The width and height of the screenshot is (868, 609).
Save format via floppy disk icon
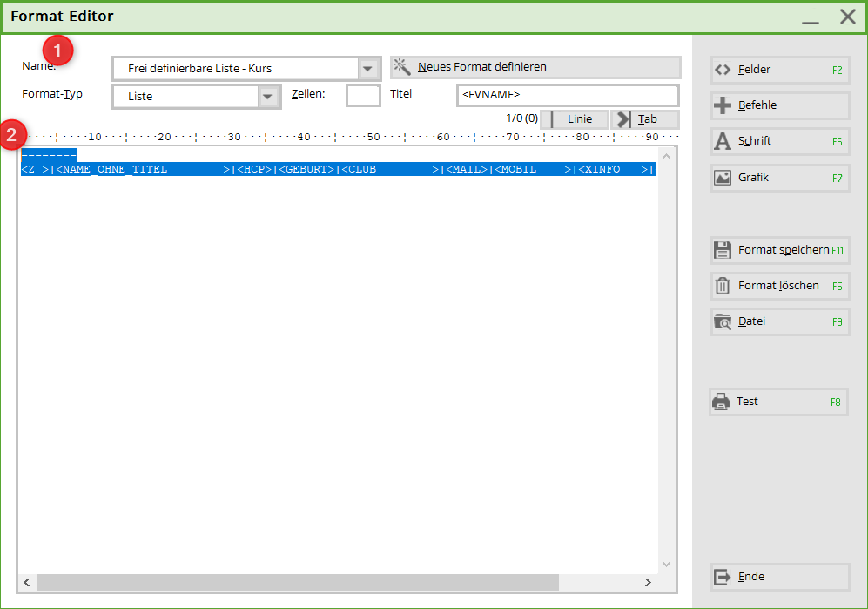click(x=723, y=250)
